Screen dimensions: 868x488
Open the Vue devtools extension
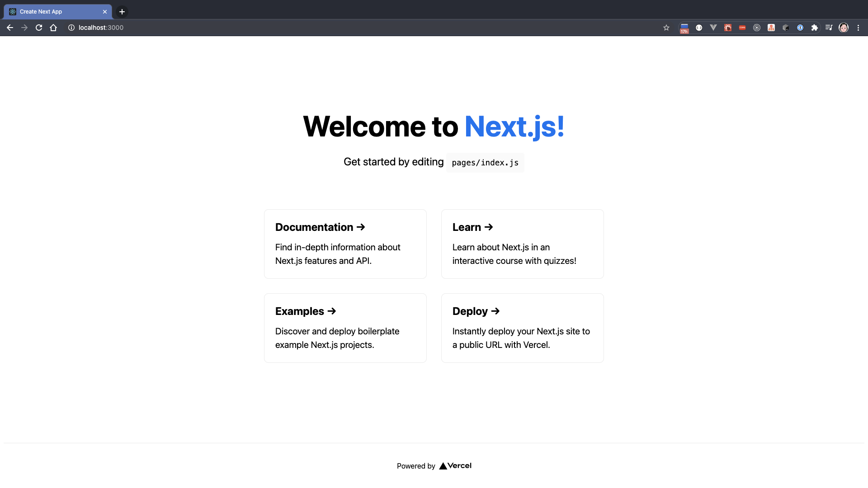(x=713, y=28)
